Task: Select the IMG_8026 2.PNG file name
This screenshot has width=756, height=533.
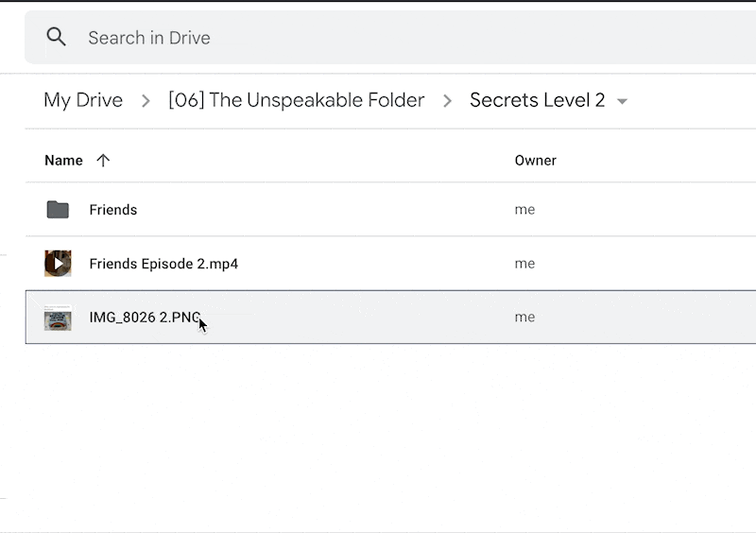Action: pyautogui.click(x=144, y=318)
